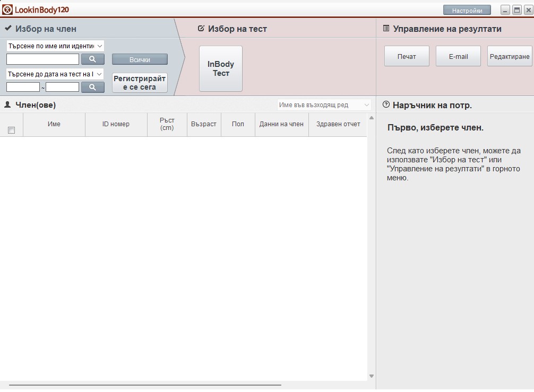Sort by the Име column header
The height and width of the screenshot is (392, 534).
(54, 124)
